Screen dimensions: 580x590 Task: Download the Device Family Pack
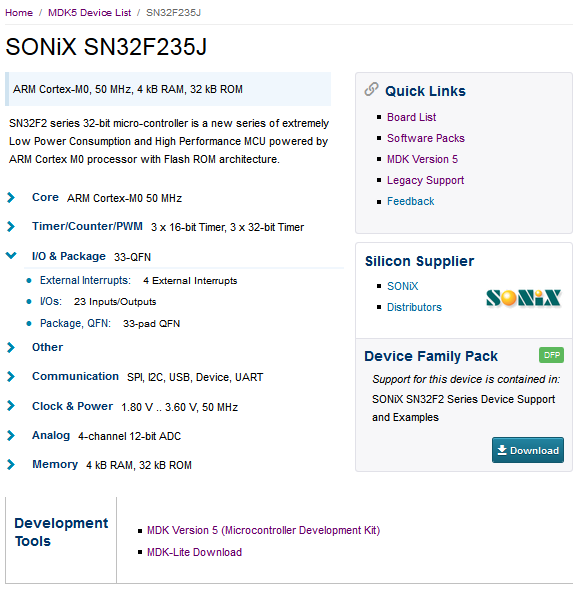pos(527,450)
